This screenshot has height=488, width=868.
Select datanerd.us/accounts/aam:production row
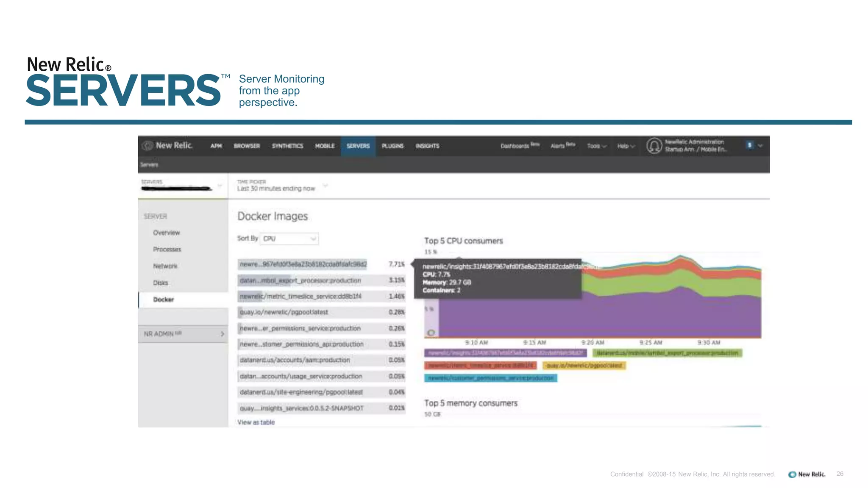tap(321, 360)
